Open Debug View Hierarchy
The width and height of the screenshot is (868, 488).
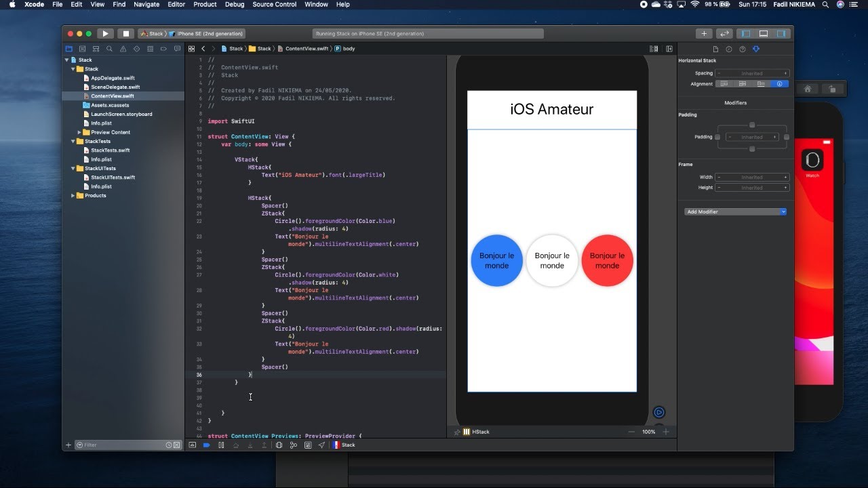[x=279, y=445]
